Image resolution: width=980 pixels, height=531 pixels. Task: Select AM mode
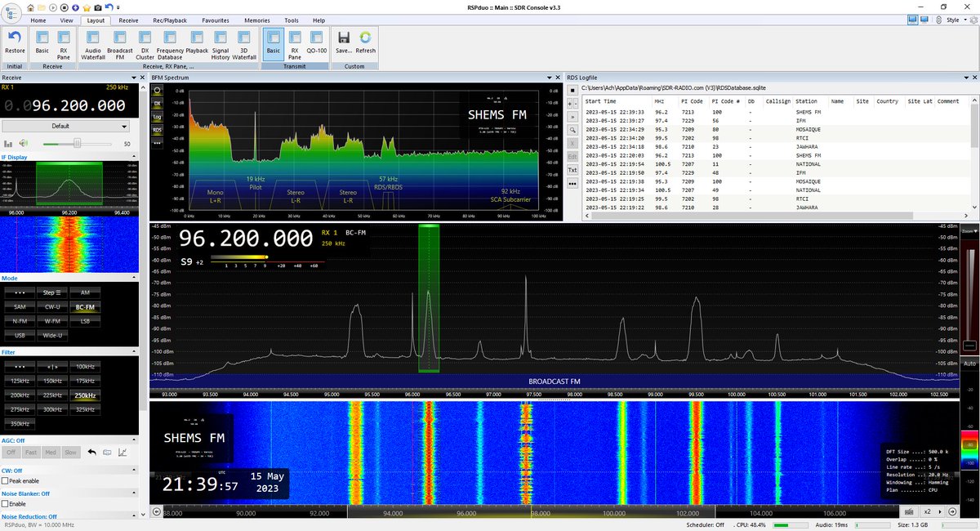click(x=84, y=292)
